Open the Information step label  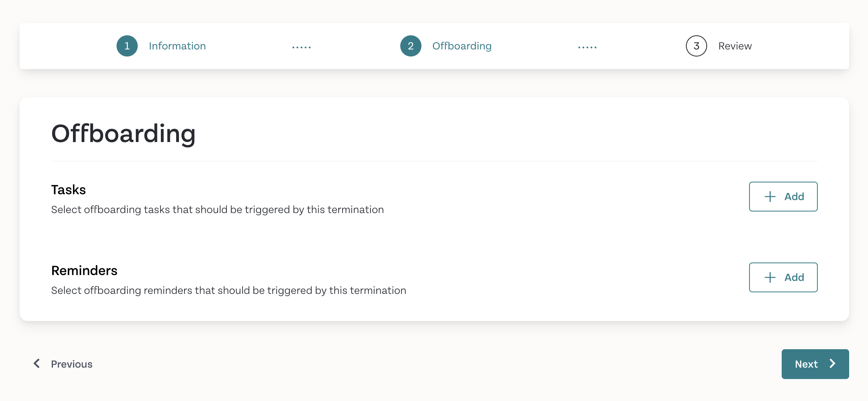tap(177, 46)
